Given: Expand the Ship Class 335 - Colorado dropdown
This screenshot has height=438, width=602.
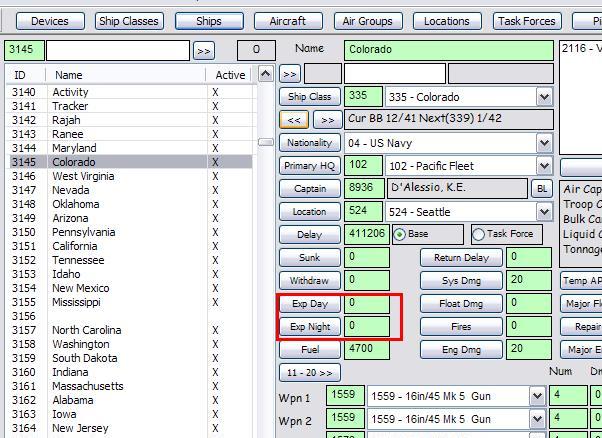Looking at the screenshot, I should tap(544, 97).
